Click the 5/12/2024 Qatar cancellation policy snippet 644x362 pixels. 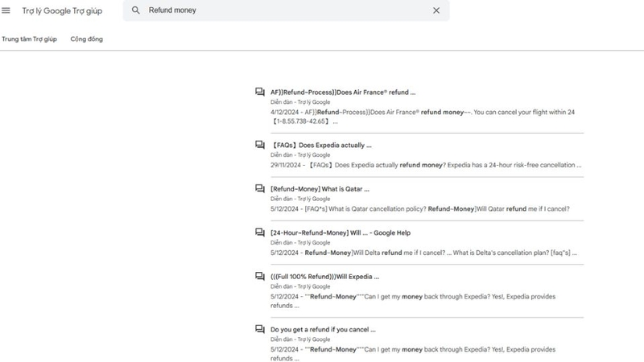coord(419,209)
